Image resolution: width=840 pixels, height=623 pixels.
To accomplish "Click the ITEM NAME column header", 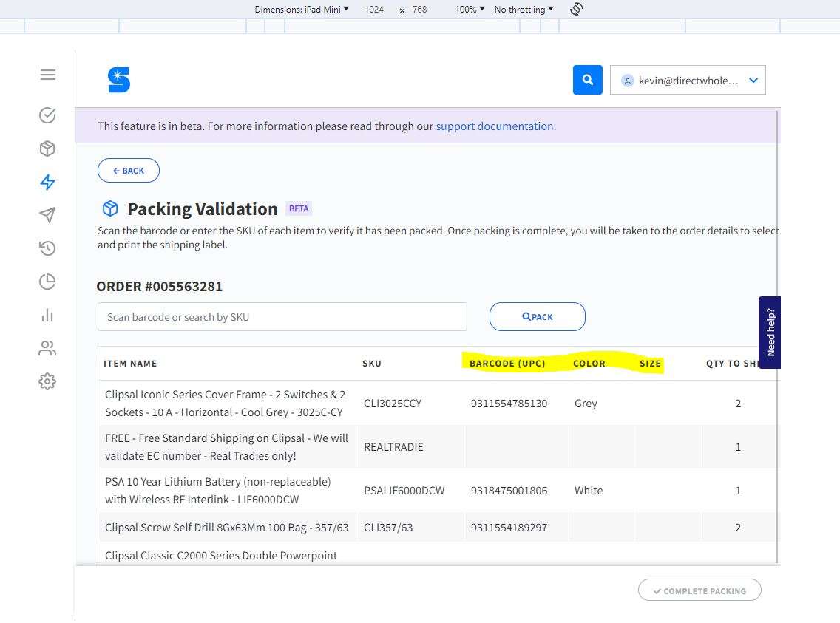I will [x=130, y=364].
